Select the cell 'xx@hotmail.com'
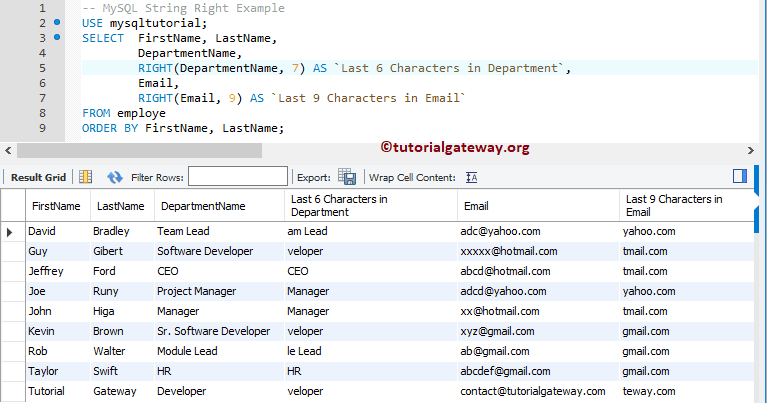 (x=538, y=312)
